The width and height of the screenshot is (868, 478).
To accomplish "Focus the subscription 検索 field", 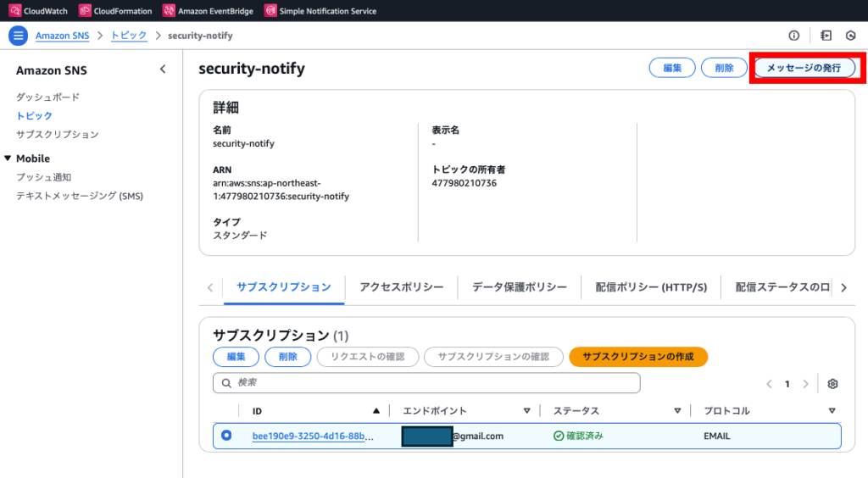I will [426, 383].
